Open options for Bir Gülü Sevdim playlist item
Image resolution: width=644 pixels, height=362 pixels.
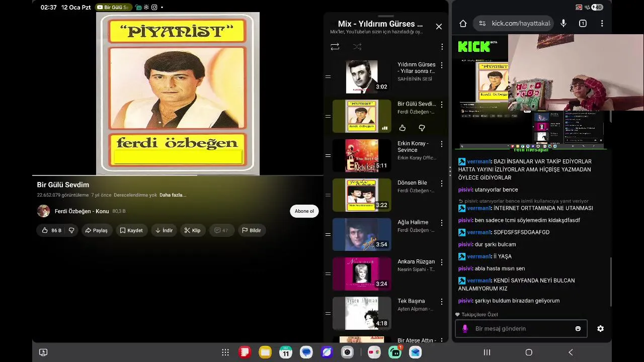(x=442, y=105)
